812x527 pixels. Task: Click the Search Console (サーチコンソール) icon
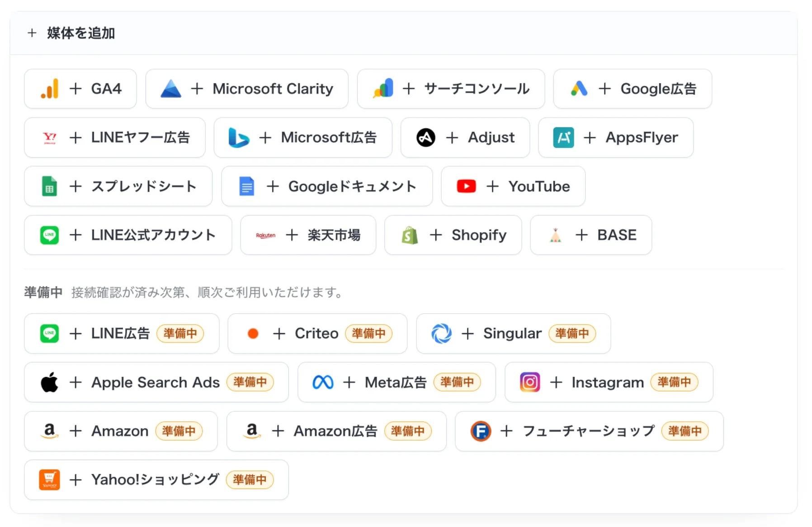pyautogui.click(x=383, y=88)
